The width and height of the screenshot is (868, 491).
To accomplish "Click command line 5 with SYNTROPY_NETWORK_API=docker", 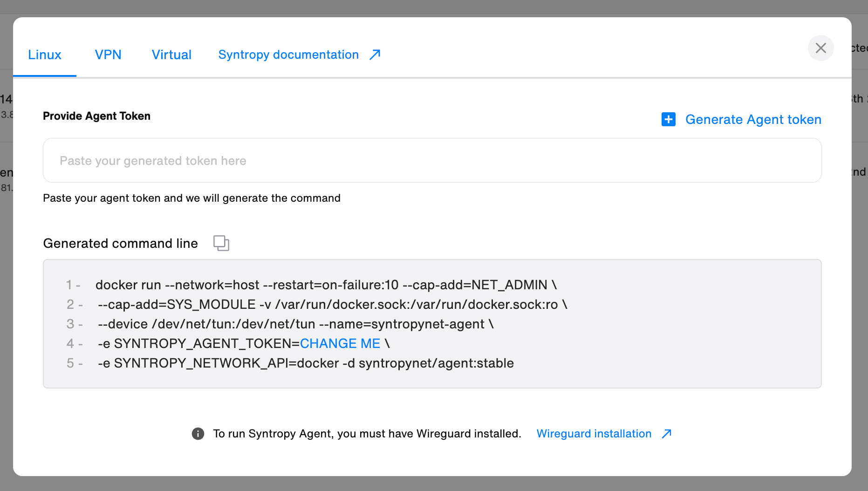I will [306, 363].
